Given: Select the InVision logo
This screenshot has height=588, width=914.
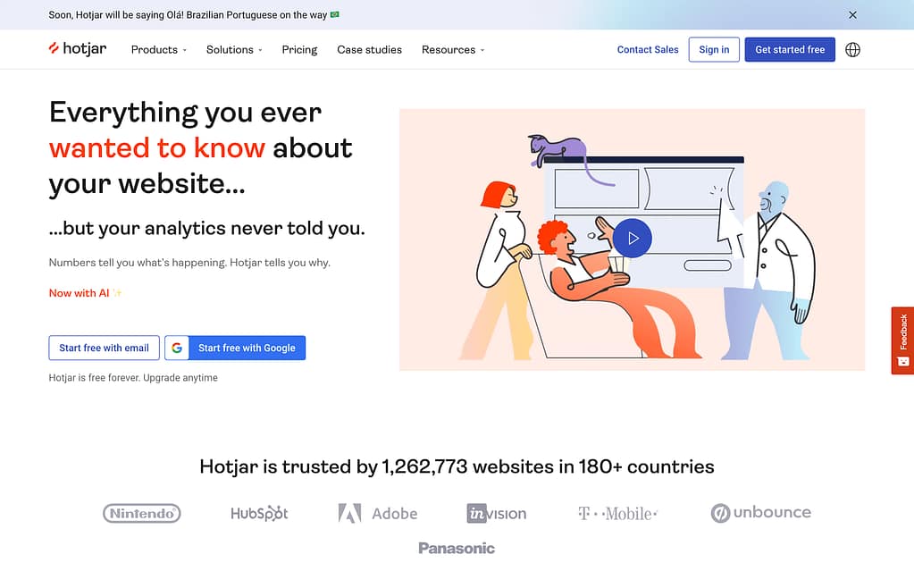Looking at the screenshot, I should (x=496, y=513).
